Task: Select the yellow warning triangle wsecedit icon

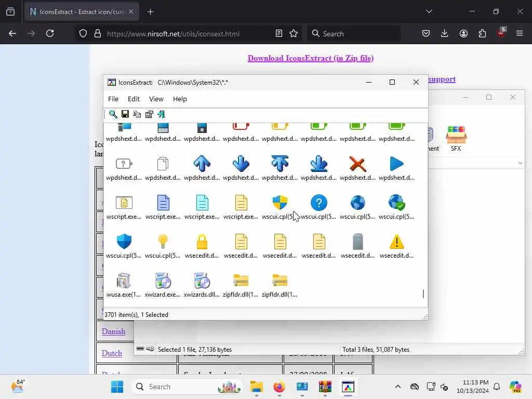Action: [x=396, y=242]
